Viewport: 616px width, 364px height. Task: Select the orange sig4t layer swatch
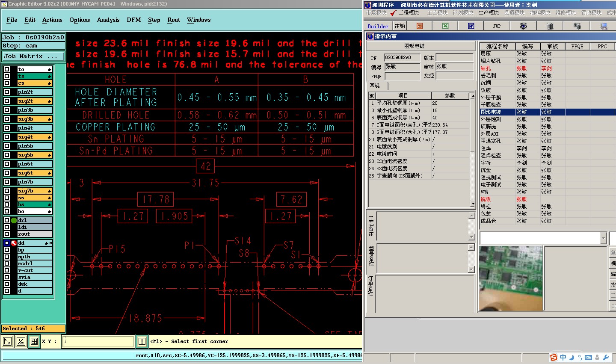[x=35, y=137]
